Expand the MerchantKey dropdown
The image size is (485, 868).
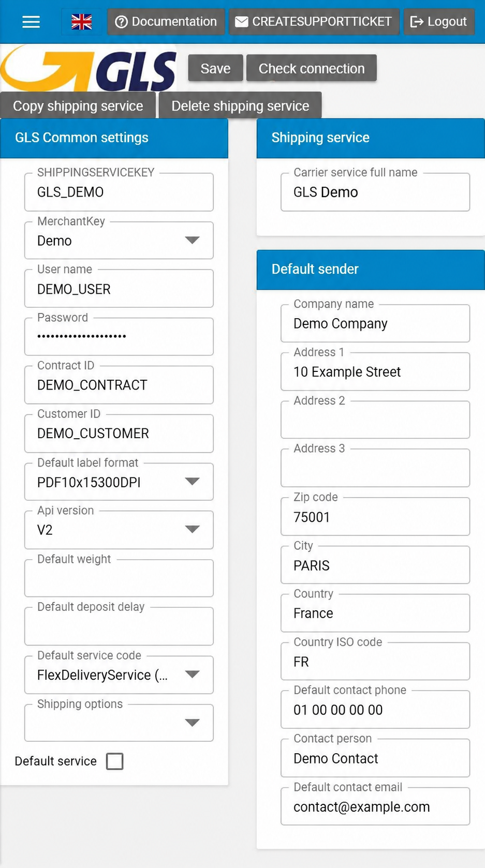click(119, 241)
